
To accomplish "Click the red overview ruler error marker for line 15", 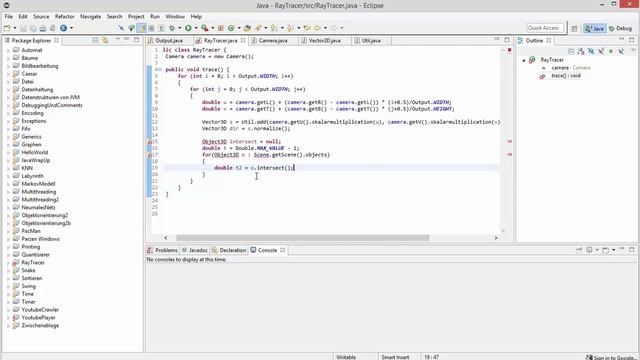I will (509, 141).
